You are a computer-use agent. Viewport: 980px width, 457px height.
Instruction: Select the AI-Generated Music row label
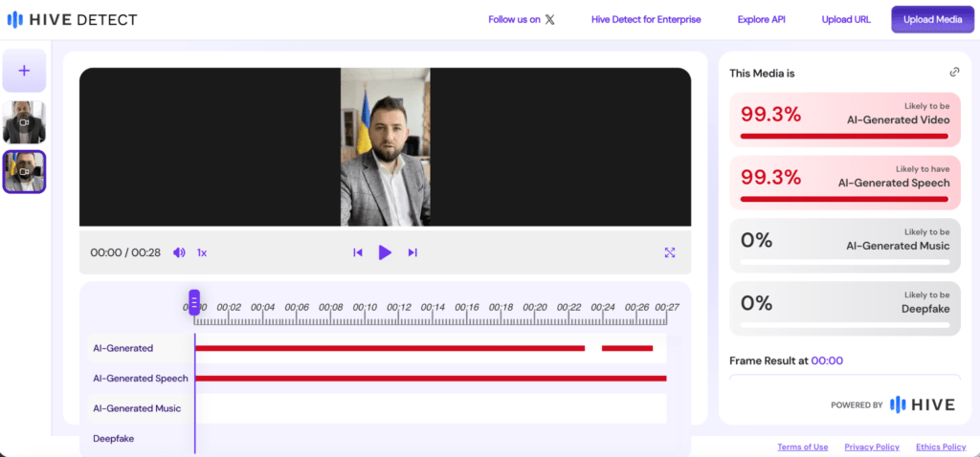(137, 408)
